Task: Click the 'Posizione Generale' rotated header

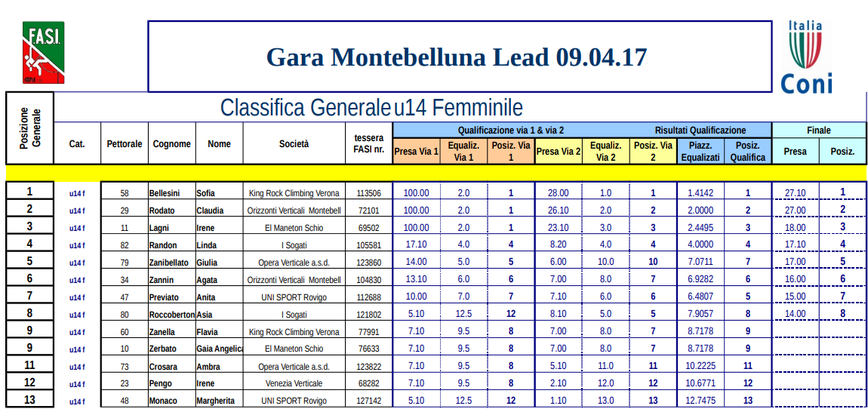Action: click(30, 128)
